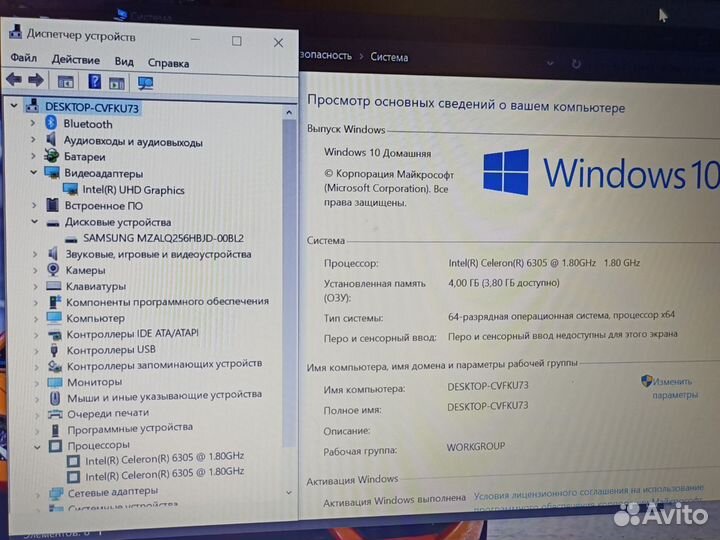Expand Звуковые, игровые и видеоустройства

click(35, 253)
